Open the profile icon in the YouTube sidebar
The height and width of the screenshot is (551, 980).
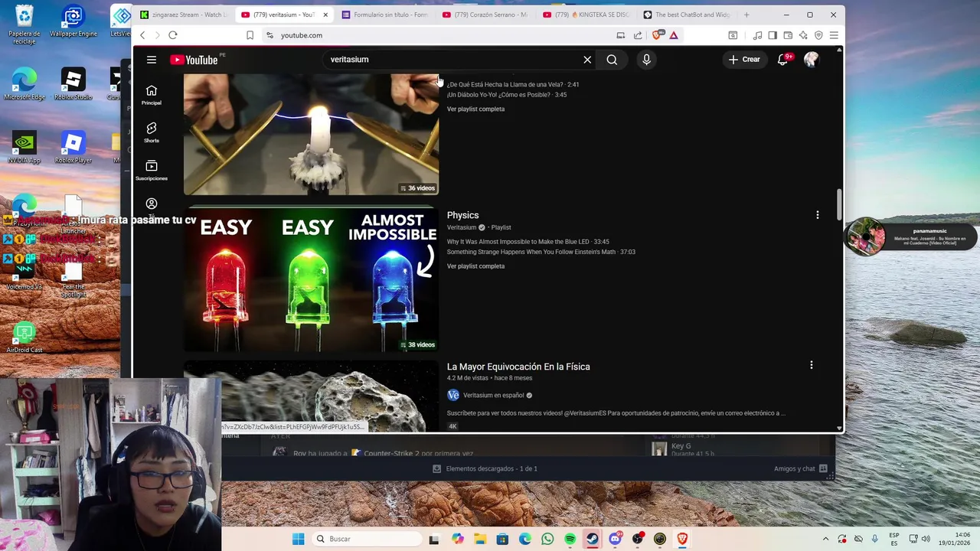tap(152, 204)
